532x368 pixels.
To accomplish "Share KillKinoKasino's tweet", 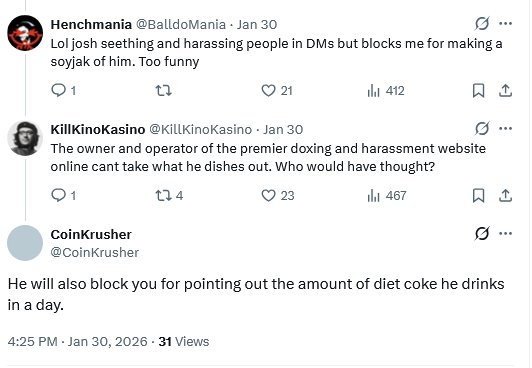I will pos(505,195).
